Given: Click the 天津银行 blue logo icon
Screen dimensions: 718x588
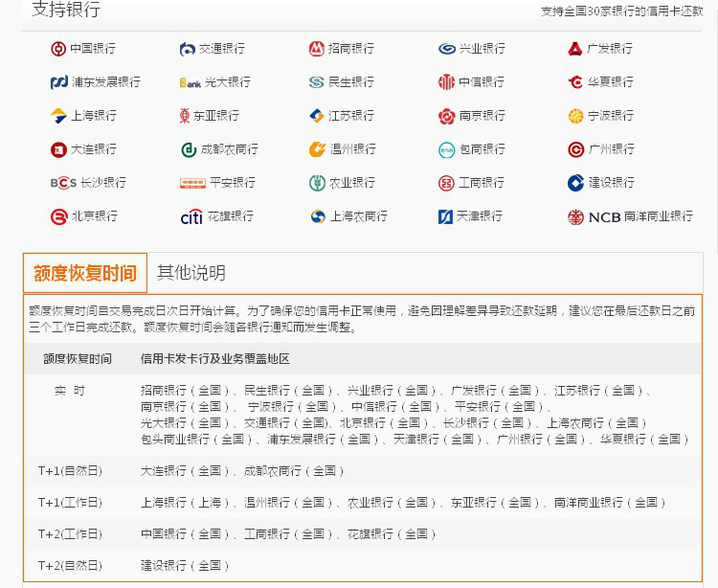Looking at the screenshot, I should [445, 216].
